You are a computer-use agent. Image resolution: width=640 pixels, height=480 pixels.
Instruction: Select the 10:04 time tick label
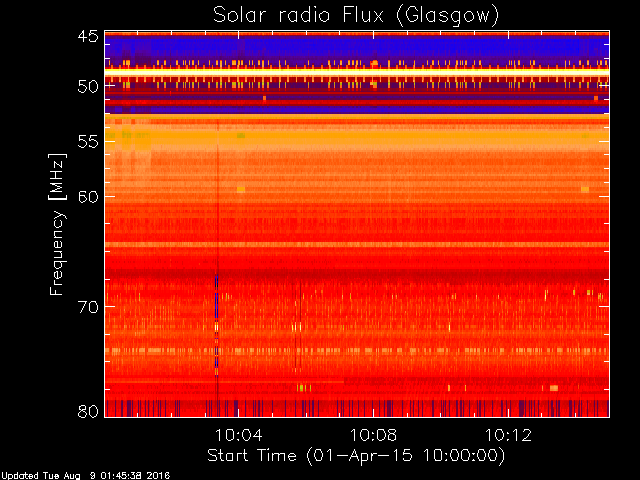coord(238,435)
